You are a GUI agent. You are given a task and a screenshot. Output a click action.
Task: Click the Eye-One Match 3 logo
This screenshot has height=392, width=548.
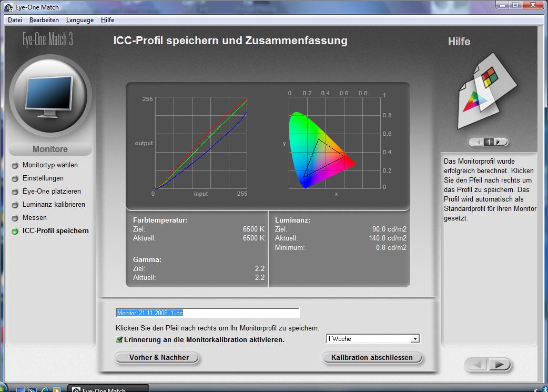[48, 39]
